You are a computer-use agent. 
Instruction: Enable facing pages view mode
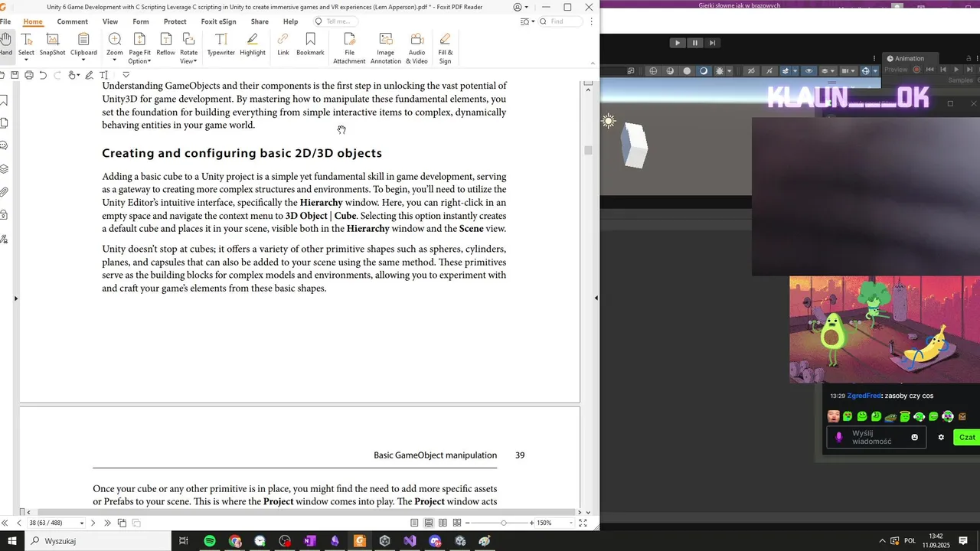[443, 523]
